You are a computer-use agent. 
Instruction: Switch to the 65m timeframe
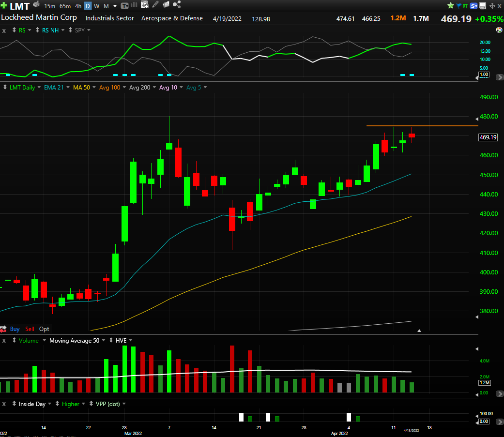tap(65, 6)
